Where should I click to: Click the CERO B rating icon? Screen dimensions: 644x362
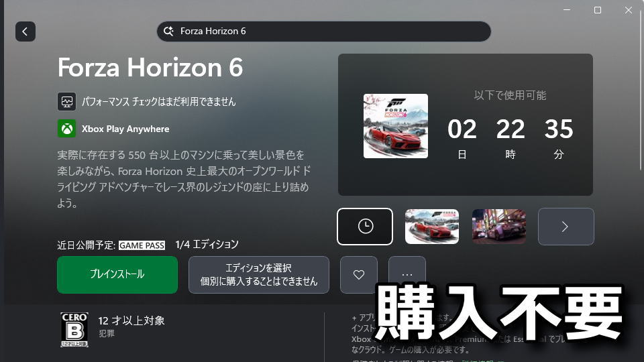pyautogui.click(x=74, y=330)
